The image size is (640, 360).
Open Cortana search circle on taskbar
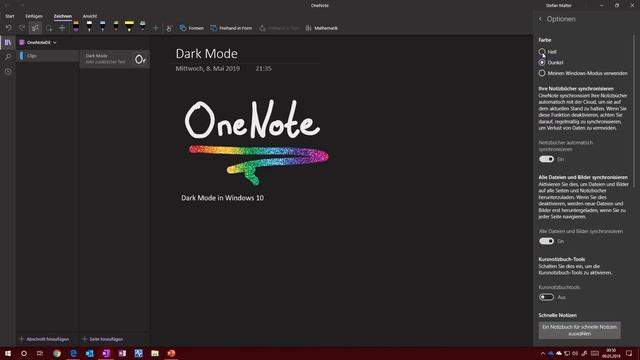(24, 353)
